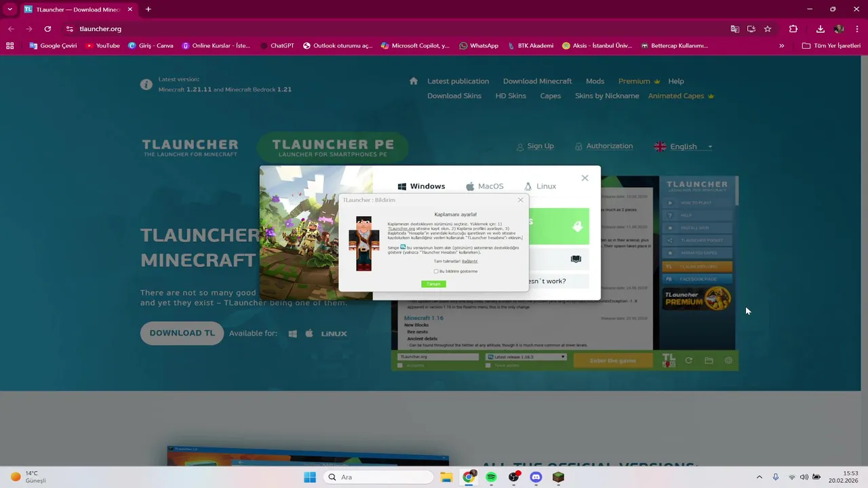Open Discord from the taskbar
The height and width of the screenshot is (488, 868).
tap(536, 477)
